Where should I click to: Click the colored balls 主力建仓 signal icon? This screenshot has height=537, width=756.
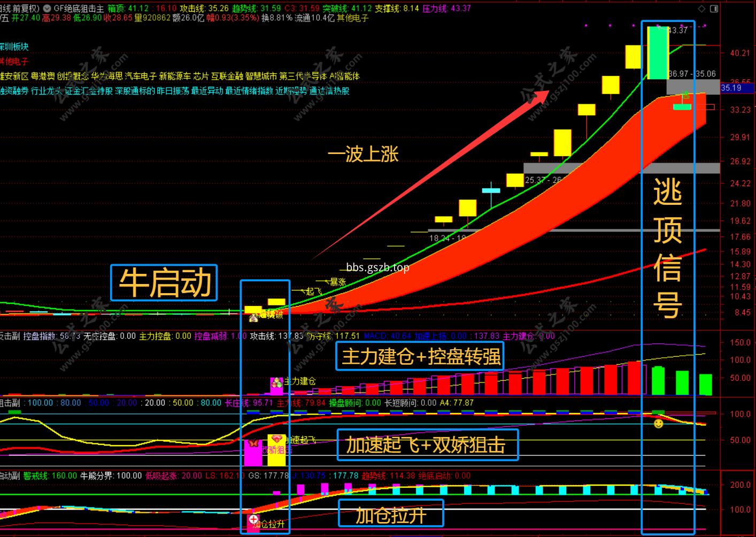click(277, 382)
